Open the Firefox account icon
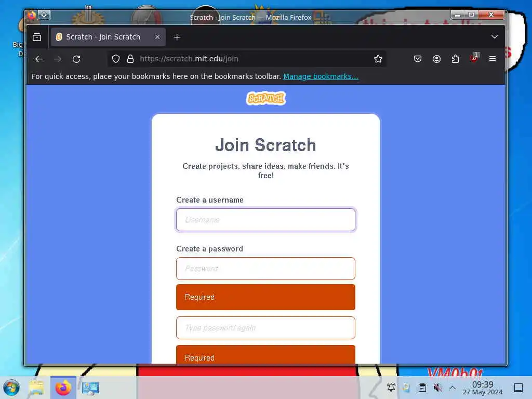 436,59
